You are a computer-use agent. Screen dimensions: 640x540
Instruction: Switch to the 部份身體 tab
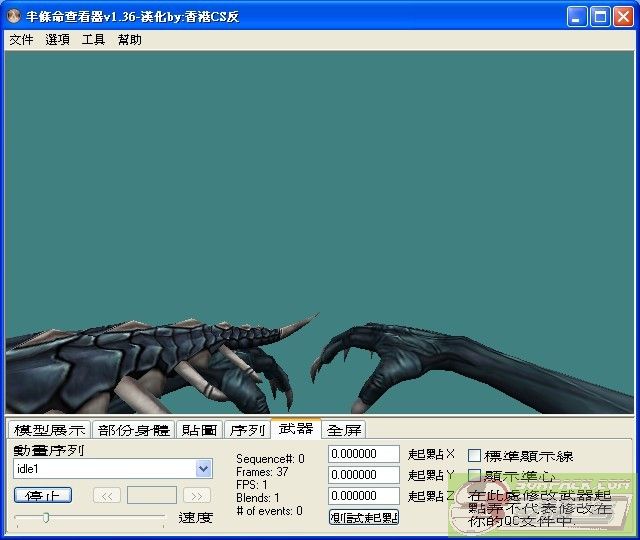point(134,430)
